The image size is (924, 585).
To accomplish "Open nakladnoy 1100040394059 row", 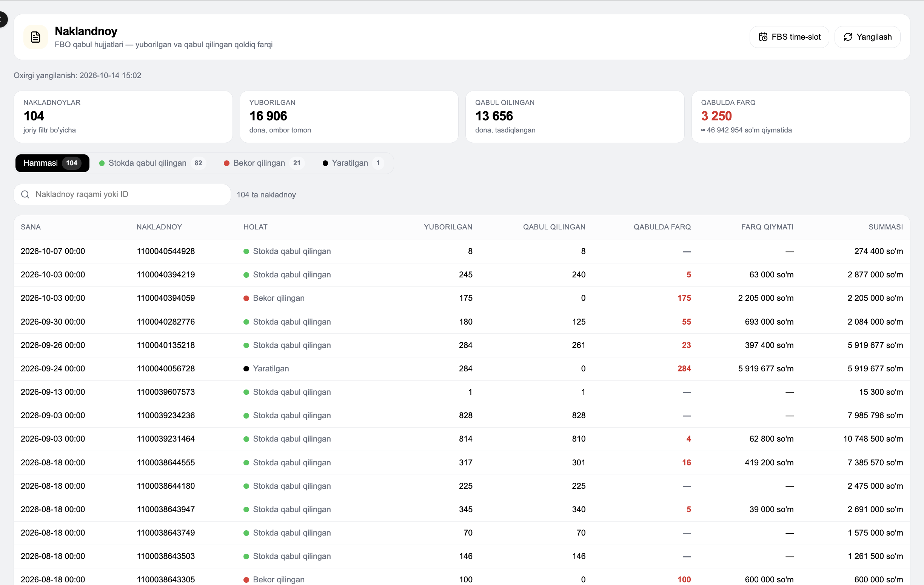I will pos(462,298).
